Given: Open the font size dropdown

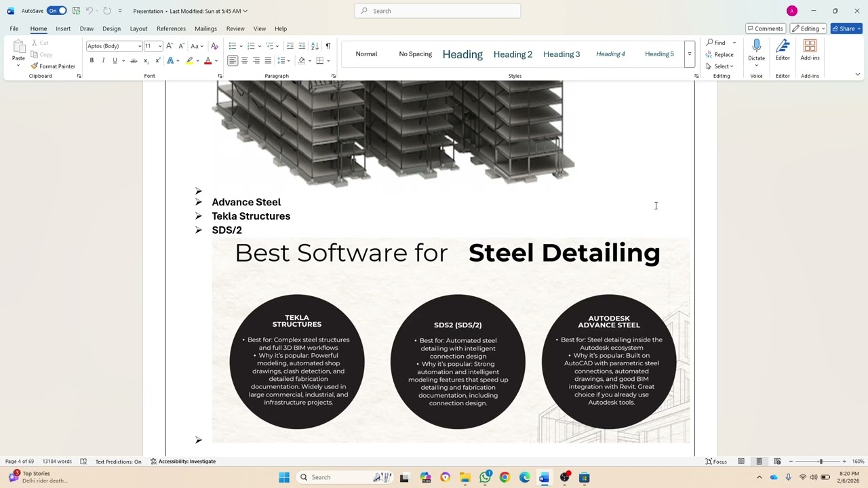Looking at the screenshot, I should [x=160, y=46].
